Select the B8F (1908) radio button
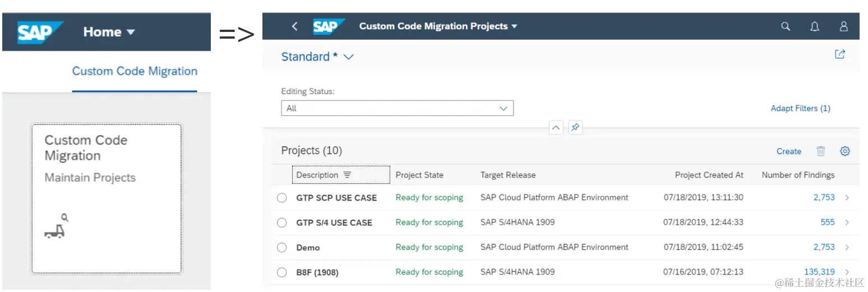Screen dimensions: 868x292 click(282, 272)
